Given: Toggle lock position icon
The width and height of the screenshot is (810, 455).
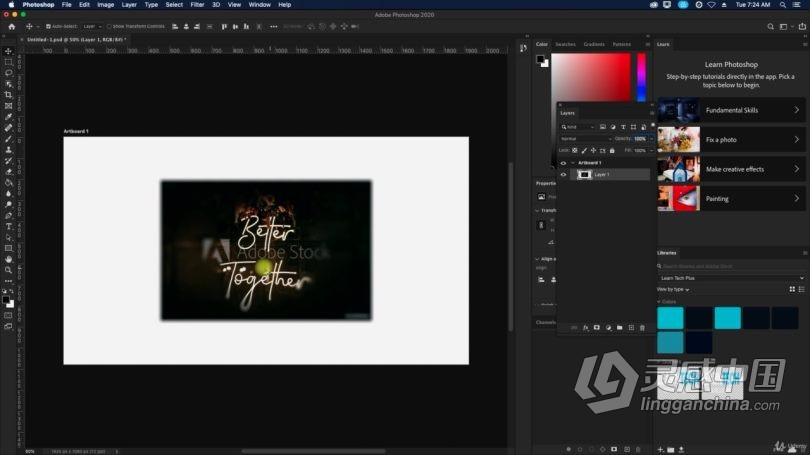Looking at the screenshot, I should [593, 150].
